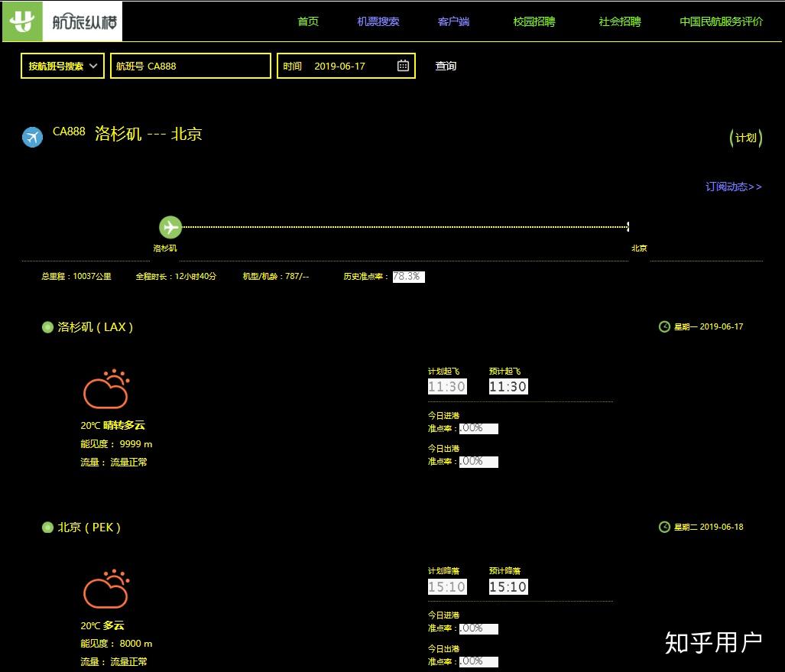Click 能见度: 8000 m text
The image size is (785, 672).
(x=116, y=644)
